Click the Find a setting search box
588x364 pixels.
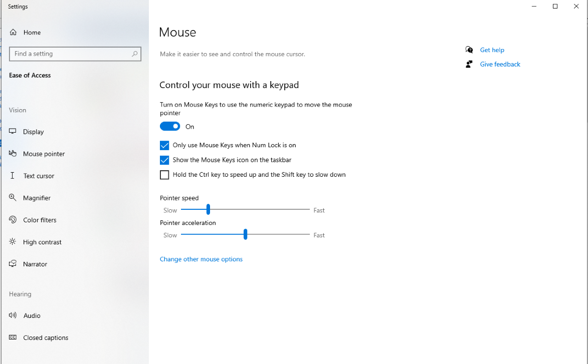pos(70,54)
